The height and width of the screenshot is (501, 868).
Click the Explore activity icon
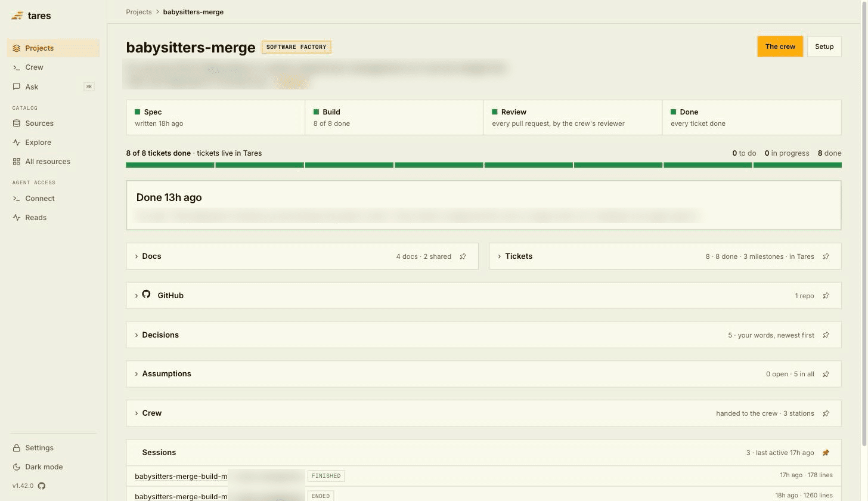coord(17,143)
